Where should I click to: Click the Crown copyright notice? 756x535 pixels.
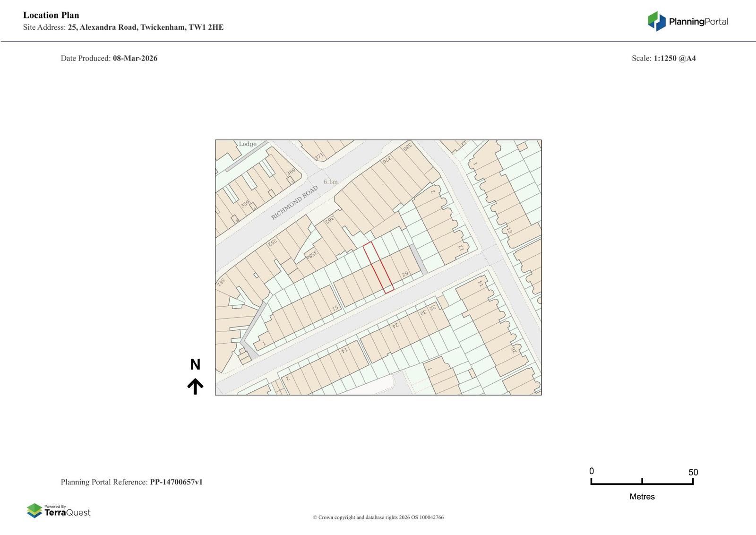[378, 518]
